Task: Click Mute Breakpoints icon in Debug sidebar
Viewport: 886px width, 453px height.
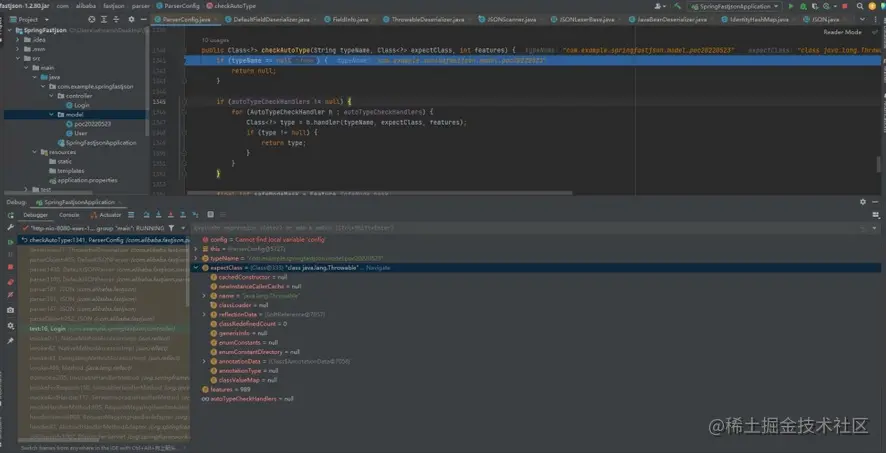Action: [x=10, y=295]
